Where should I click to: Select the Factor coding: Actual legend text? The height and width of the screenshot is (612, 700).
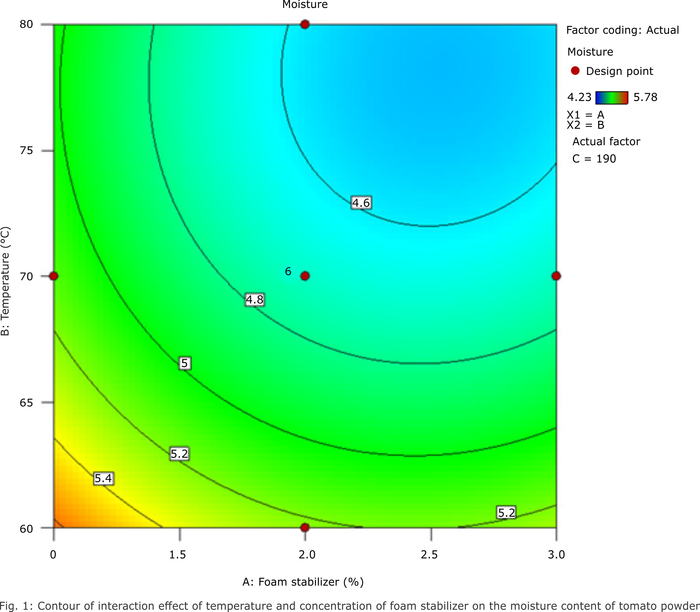pyautogui.click(x=622, y=30)
